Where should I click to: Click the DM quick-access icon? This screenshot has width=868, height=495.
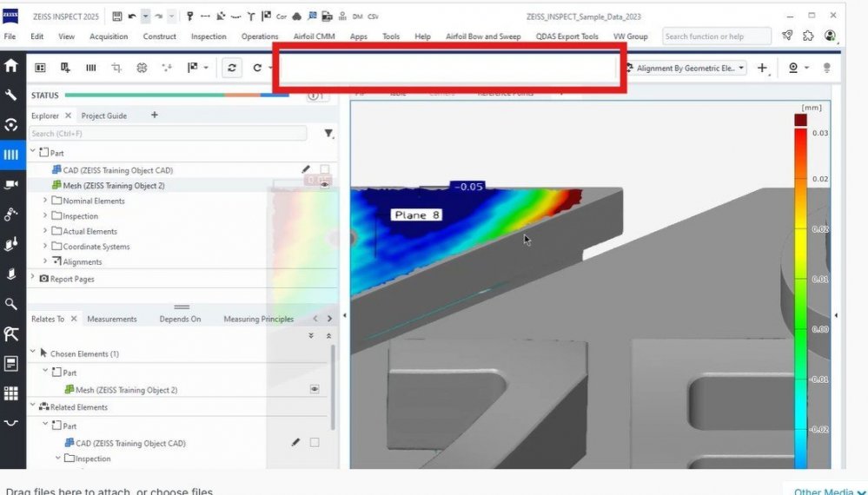358,16
